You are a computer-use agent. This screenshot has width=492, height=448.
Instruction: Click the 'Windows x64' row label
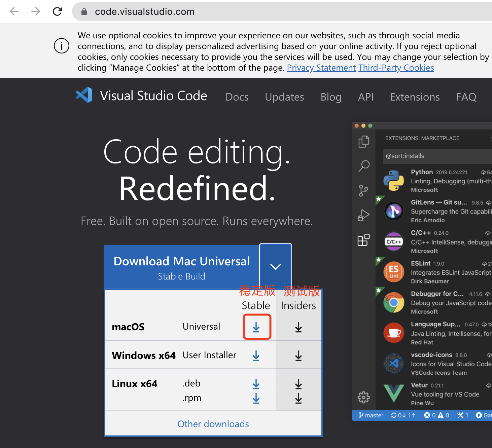click(144, 356)
